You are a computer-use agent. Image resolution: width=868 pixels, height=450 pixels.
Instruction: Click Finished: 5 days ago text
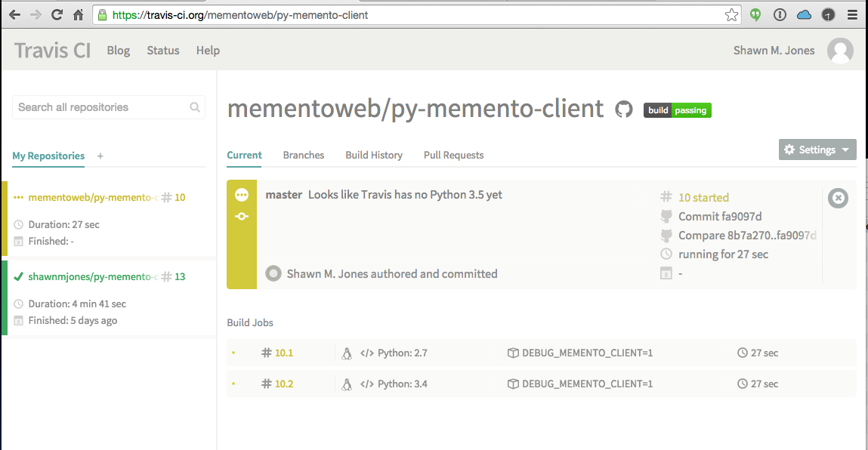(x=73, y=320)
